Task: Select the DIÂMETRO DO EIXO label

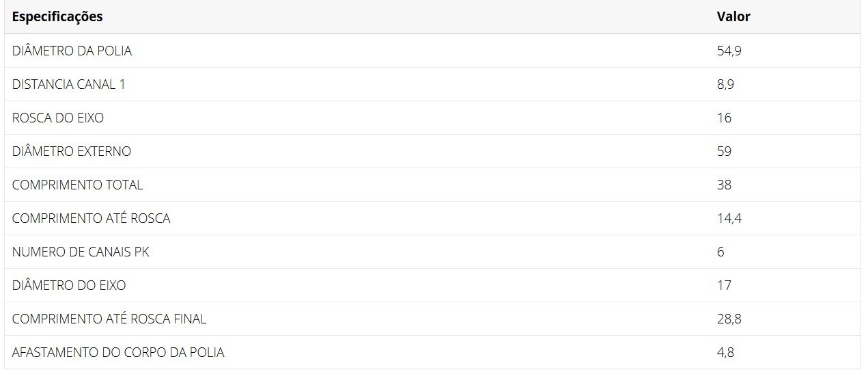Action: click(x=69, y=285)
